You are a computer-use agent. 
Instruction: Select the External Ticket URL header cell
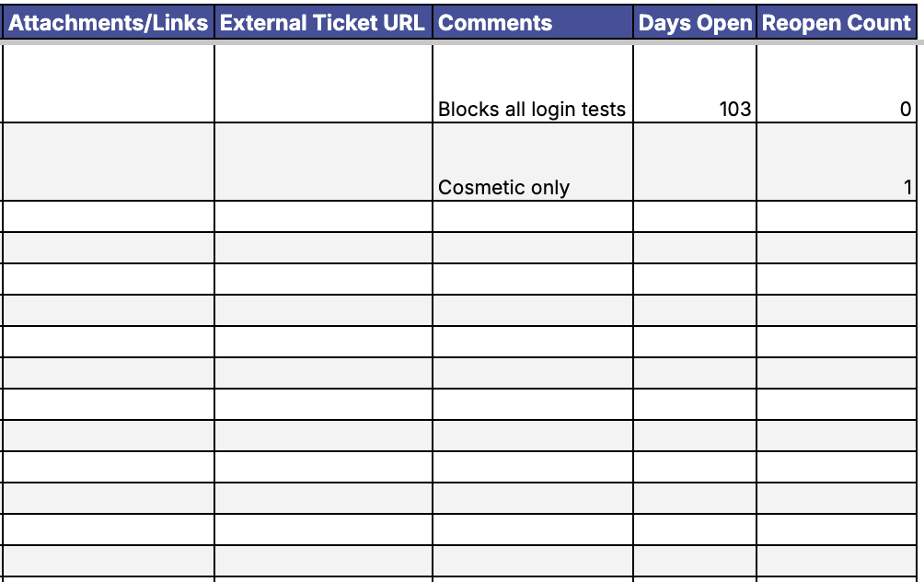coord(323,23)
